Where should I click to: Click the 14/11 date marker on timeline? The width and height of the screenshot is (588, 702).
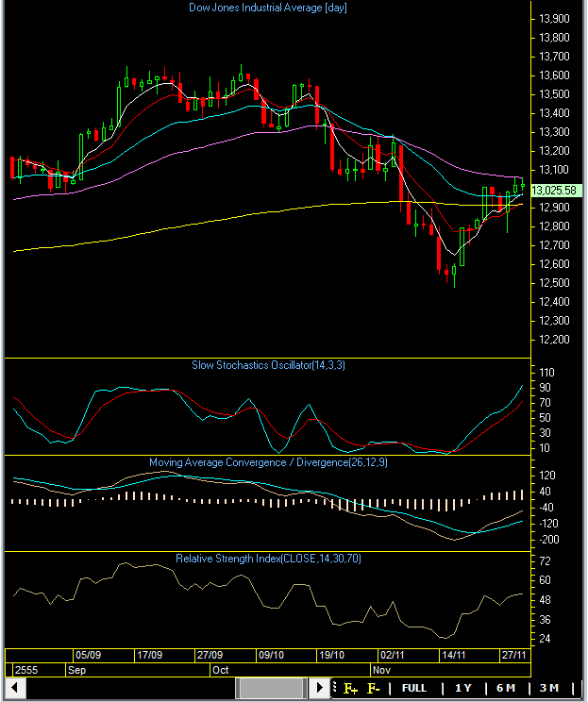(454, 654)
